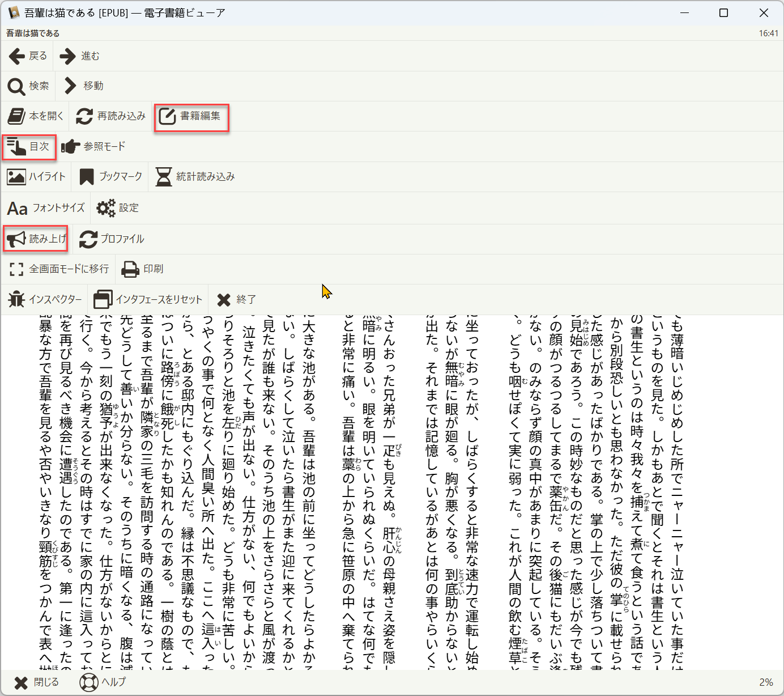Open 検索 search with magnifier icon
This screenshot has height=696, width=784.
28,86
